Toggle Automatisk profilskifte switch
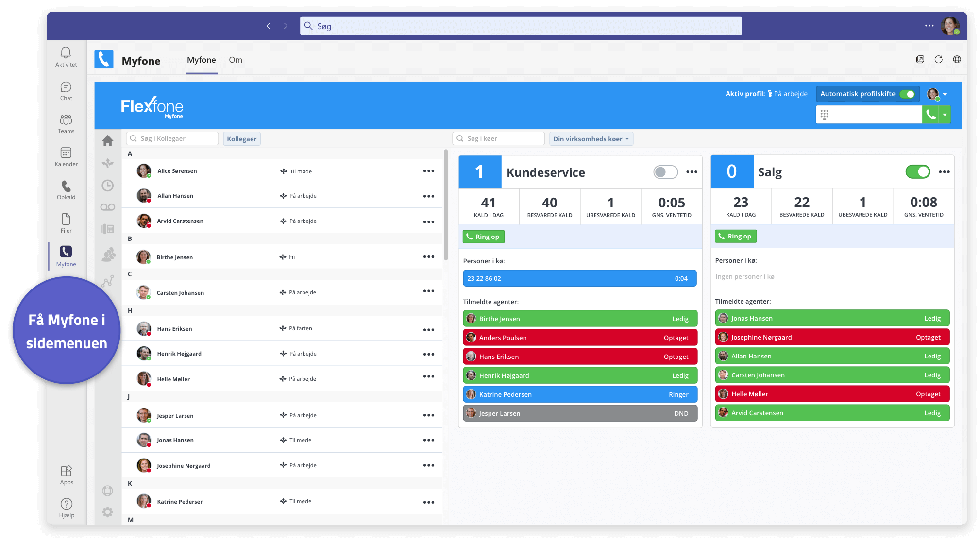Image resolution: width=980 pixels, height=544 pixels. tap(907, 94)
